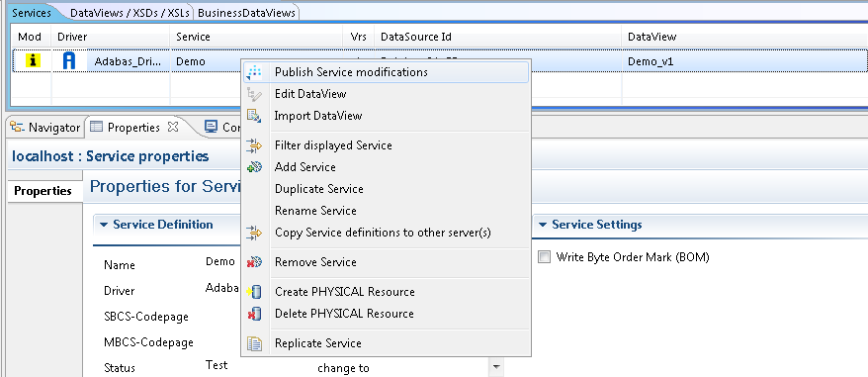Image resolution: width=868 pixels, height=377 pixels.
Task: Choose Add Service from context menu
Action: 385,167
